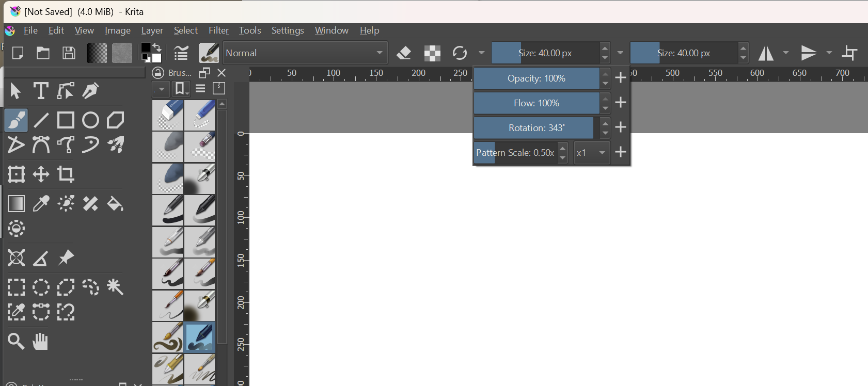The width and height of the screenshot is (868, 386).
Task: Select the Gradient tool
Action: point(16,204)
